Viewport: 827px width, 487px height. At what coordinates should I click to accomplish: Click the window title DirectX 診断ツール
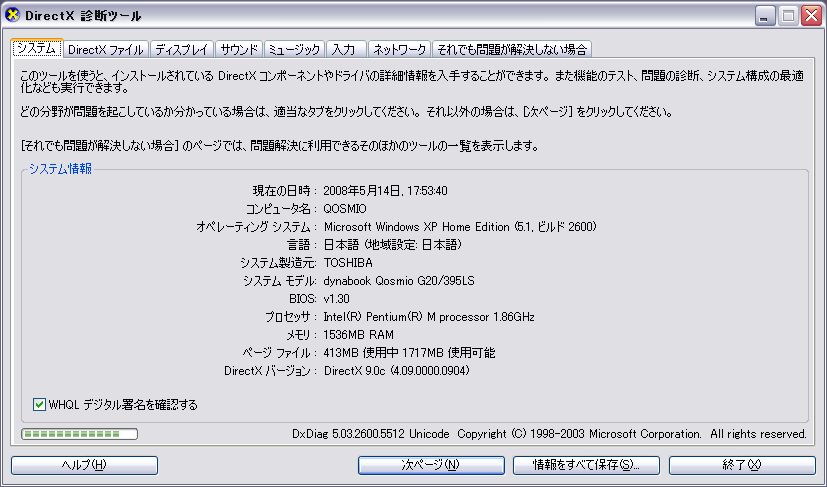point(83,16)
